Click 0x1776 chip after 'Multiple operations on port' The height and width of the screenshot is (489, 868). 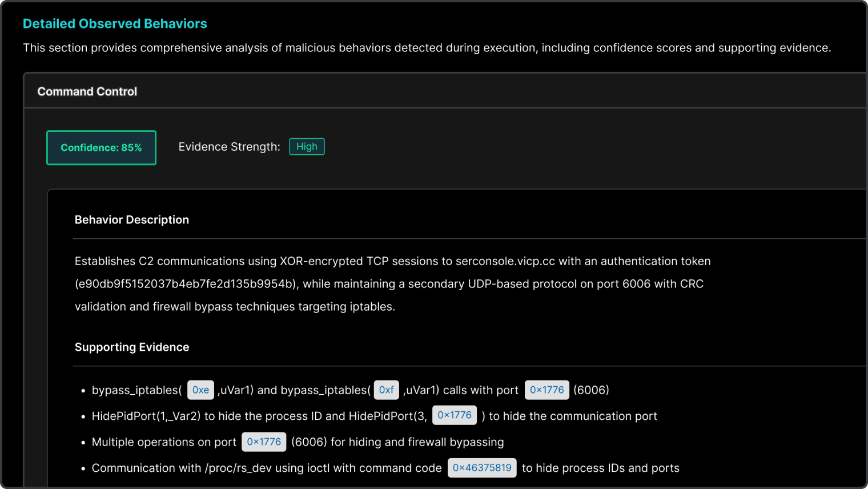264,442
